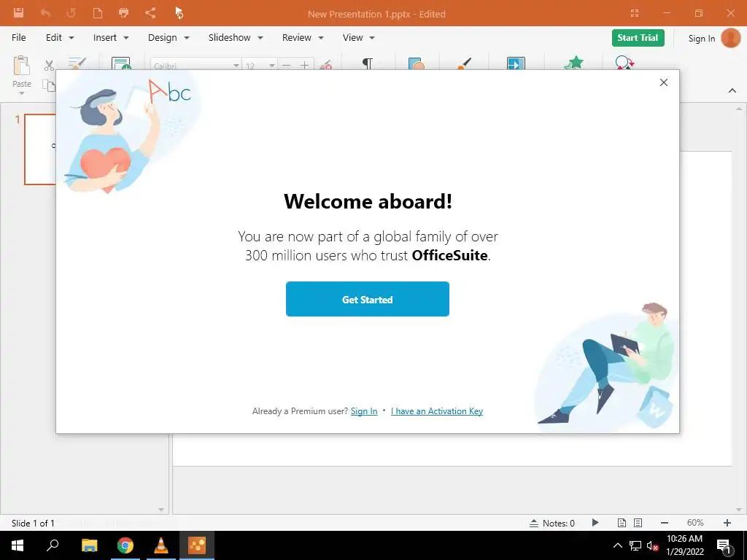Click the Share icon in title bar
Viewport: 747px width, 560px height.
pyautogui.click(x=150, y=13)
